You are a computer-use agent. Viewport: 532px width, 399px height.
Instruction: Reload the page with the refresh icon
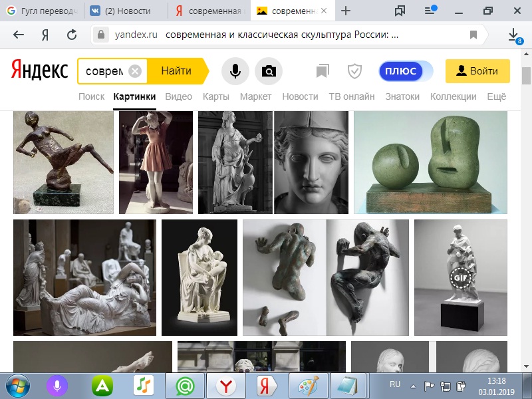click(72, 35)
